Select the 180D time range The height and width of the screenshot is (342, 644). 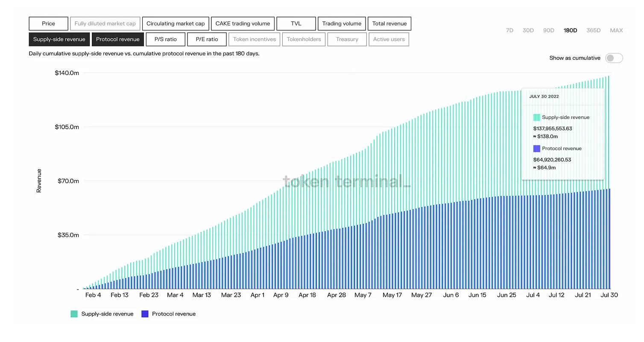click(570, 30)
